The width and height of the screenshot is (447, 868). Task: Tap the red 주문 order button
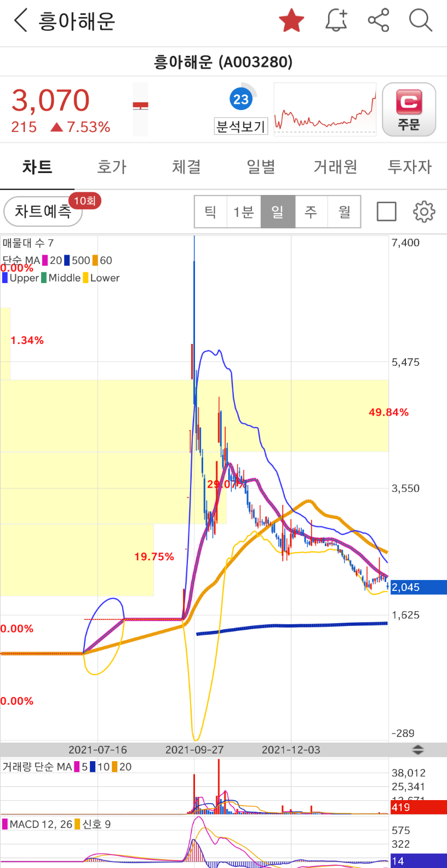coord(409,110)
